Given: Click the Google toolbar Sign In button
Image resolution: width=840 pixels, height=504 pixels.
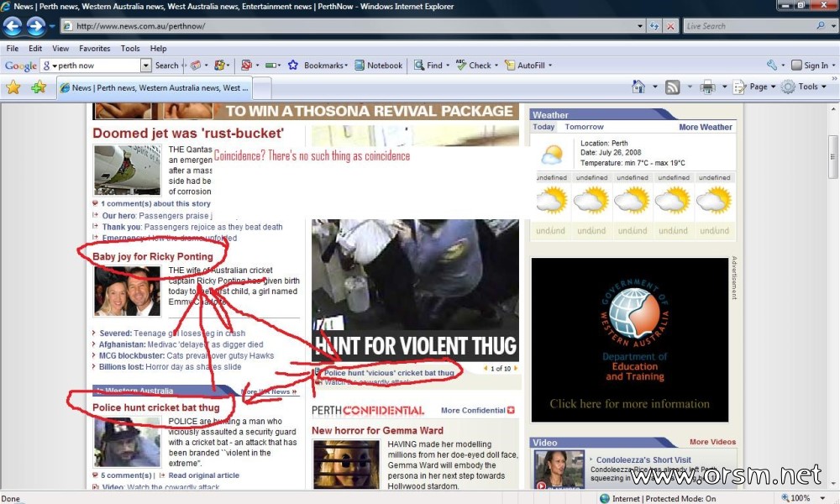Looking at the screenshot, I should (810, 66).
